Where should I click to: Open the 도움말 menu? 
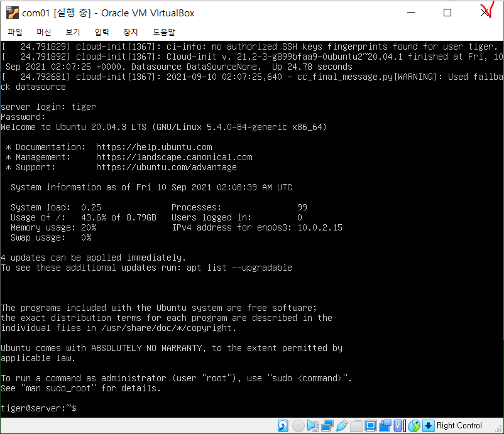163,32
